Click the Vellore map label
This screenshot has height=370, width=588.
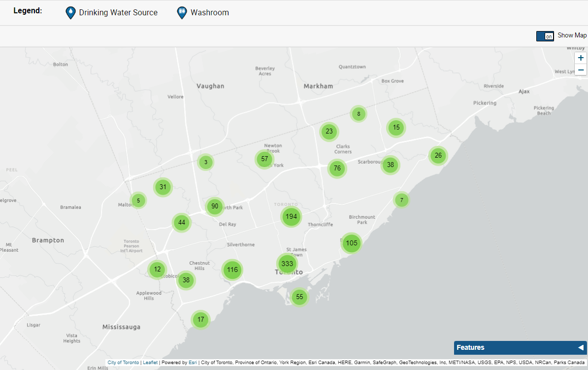point(175,97)
